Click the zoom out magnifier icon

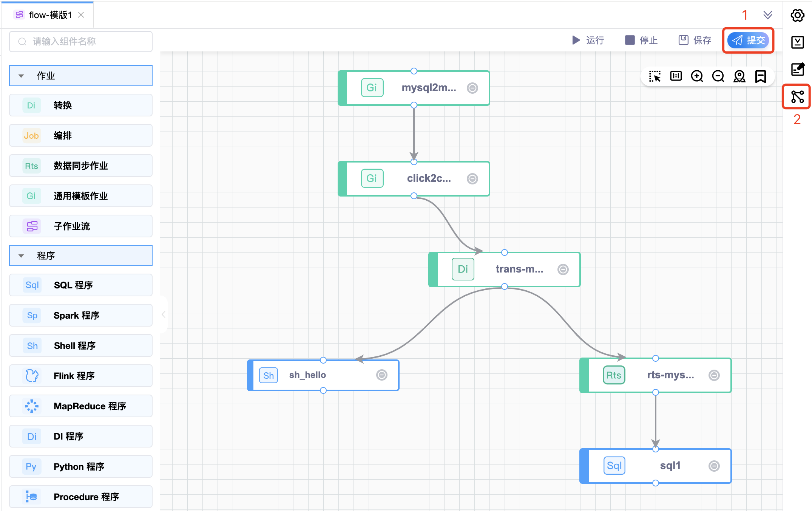[718, 76]
